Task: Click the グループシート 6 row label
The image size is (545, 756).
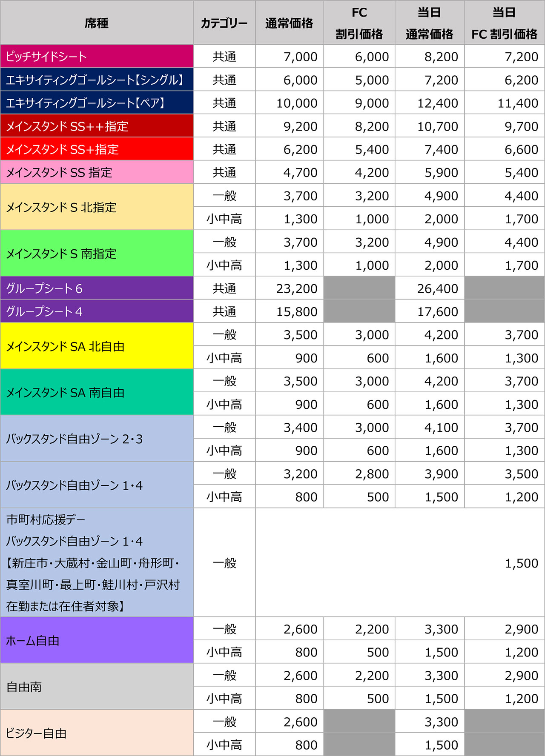Action: (x=97, y=288)
